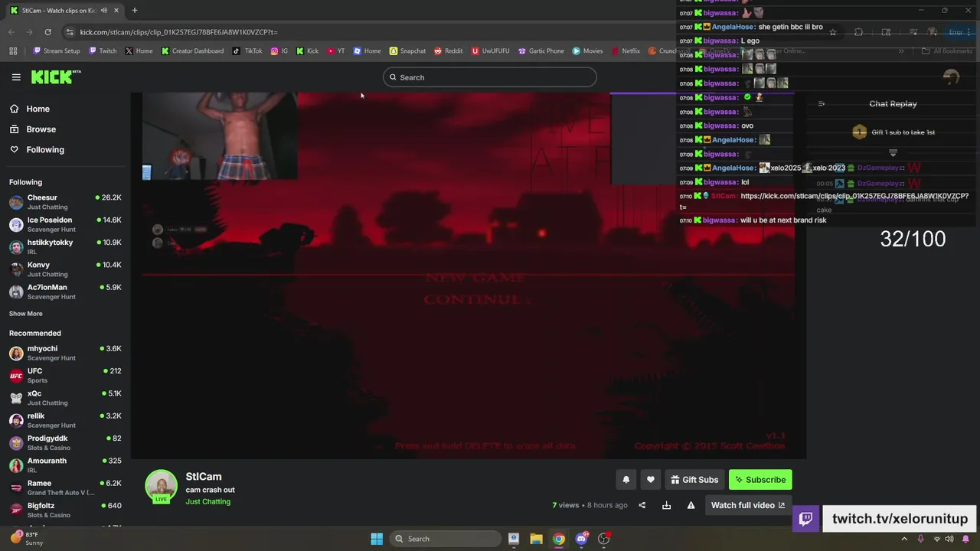Open Prodigyddk recommended channel
This screenshot has width=980, height=551.
coord(65,442)
